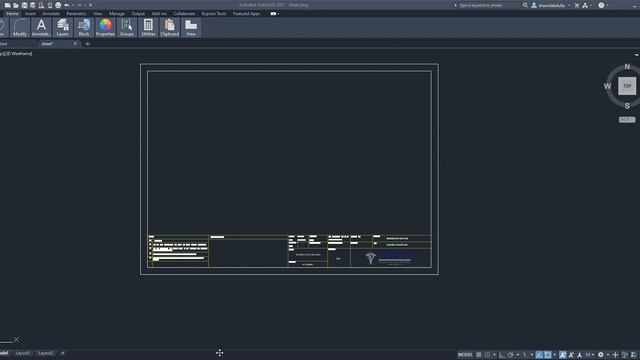Open the ribbon minimize options dropdown
This screenshot has height=360, width=640.
278,14
